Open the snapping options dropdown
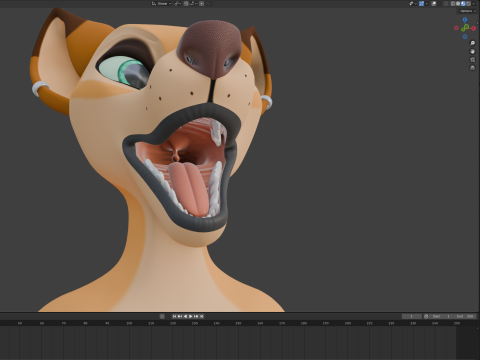This screenshot has height=360, width=480. [x=193, y=3]
